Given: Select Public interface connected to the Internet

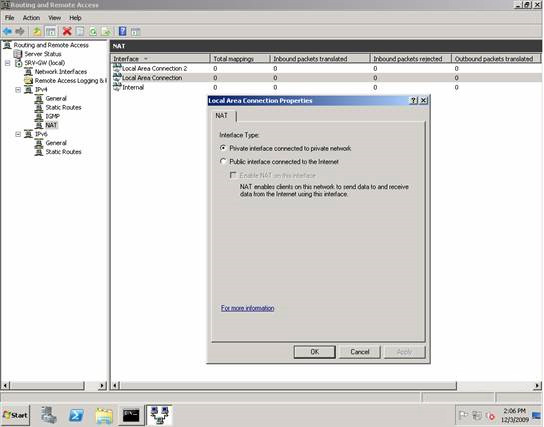Looking at the screenshot, I should click(280, 162).
